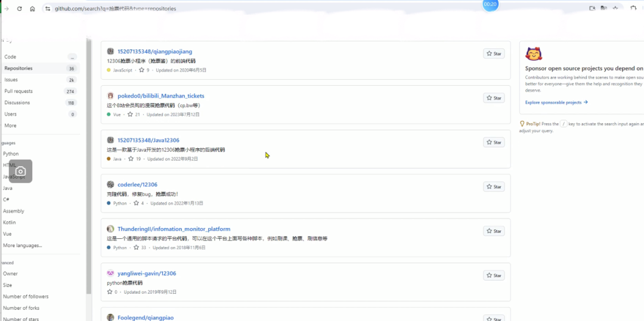644x321 pixels.
Task: Click Vue language tag on bilibili_Manzhan_tickets result
Action: pos(114,114)
